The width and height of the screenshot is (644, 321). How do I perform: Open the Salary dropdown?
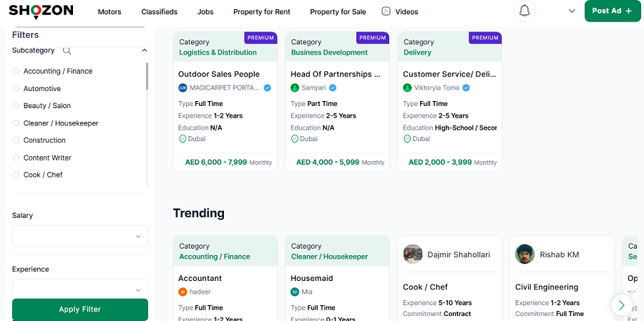(x=79, y=236)
